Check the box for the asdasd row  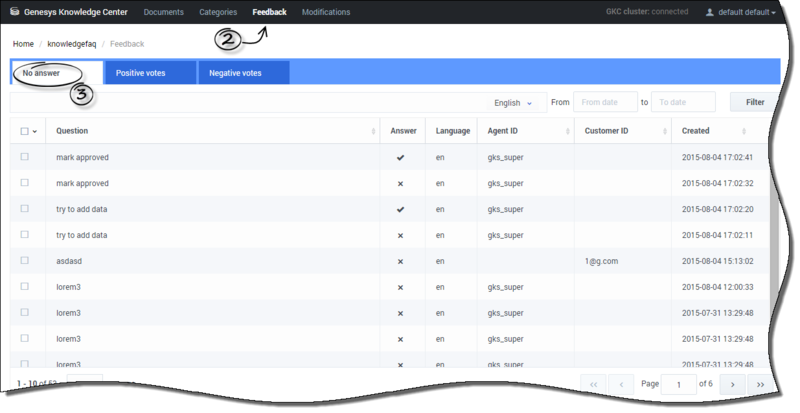25,261
